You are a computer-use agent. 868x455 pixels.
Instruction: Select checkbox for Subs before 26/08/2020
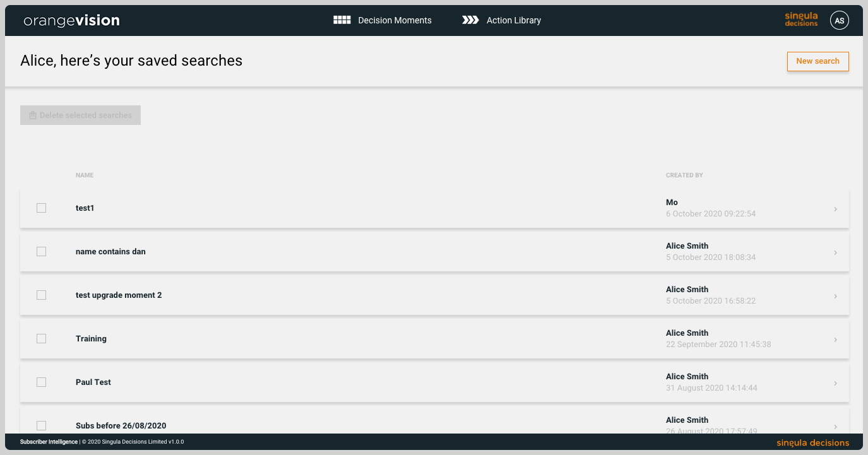pyautogui.click(x=41, y=426)
